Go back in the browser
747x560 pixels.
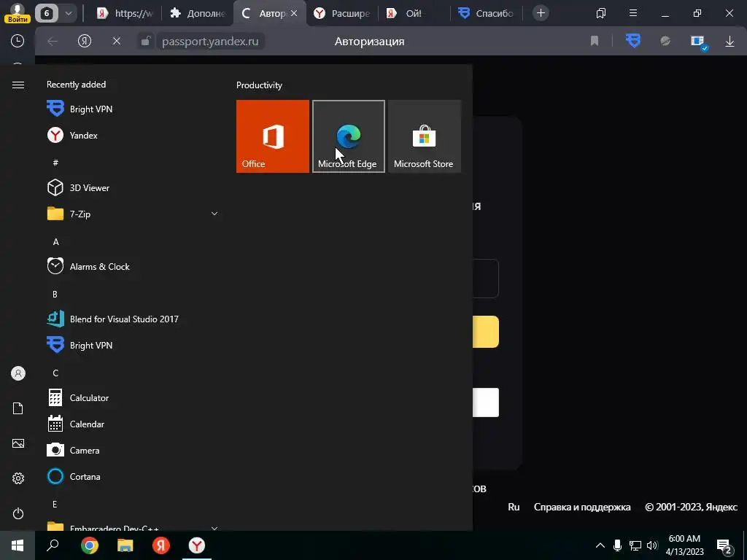click(x=53, y=42)
